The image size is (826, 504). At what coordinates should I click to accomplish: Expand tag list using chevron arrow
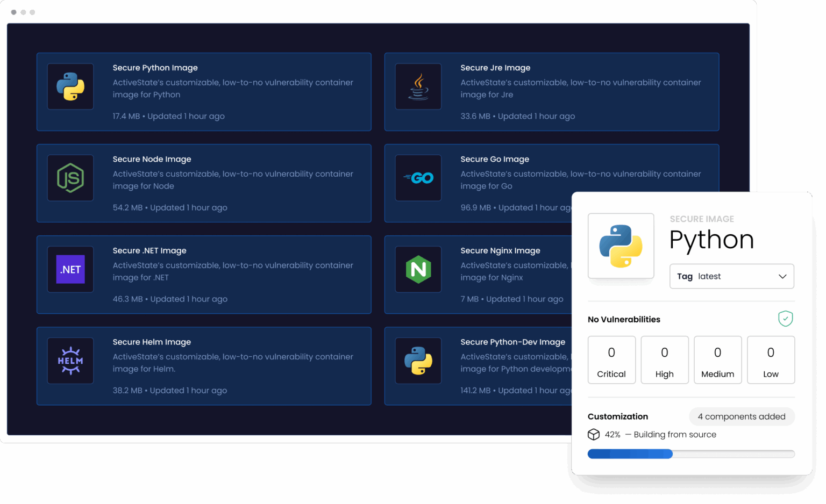click(x=782, y=276)
